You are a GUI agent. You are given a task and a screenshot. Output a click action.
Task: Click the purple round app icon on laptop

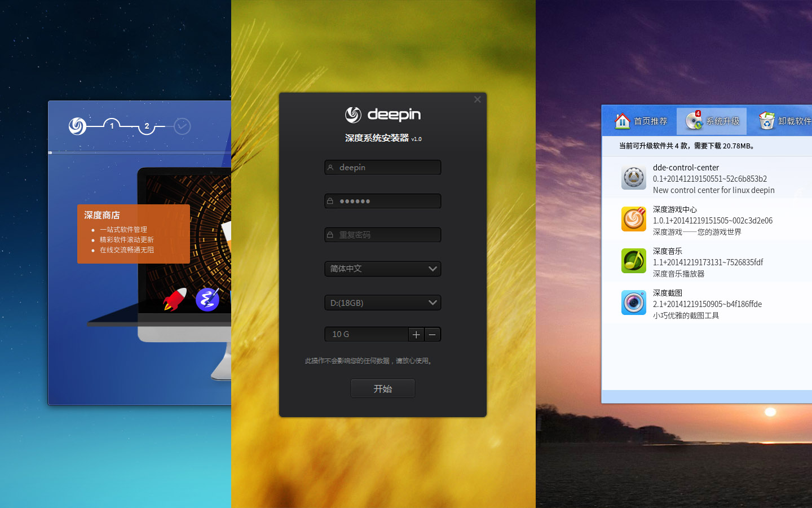click(x=208, y=299)
